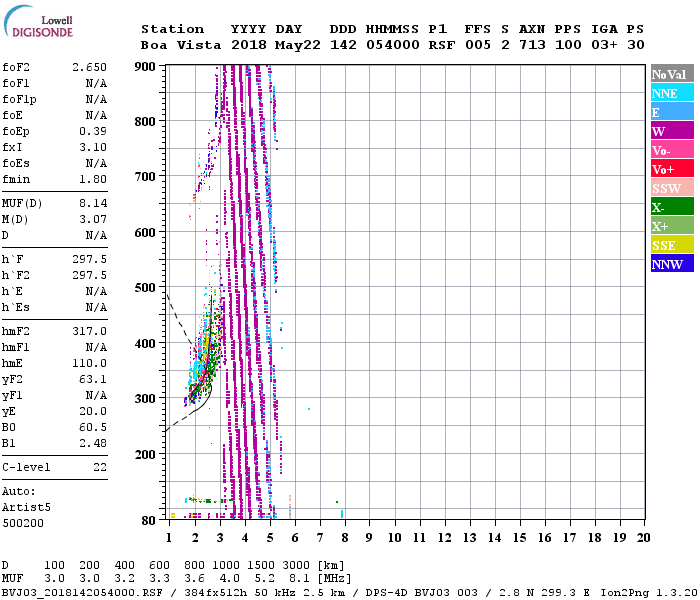The height and width of the screenshot is (600, 700).
Task: Click the 5 MHz frequency axis label
Action: pos(270,538)
